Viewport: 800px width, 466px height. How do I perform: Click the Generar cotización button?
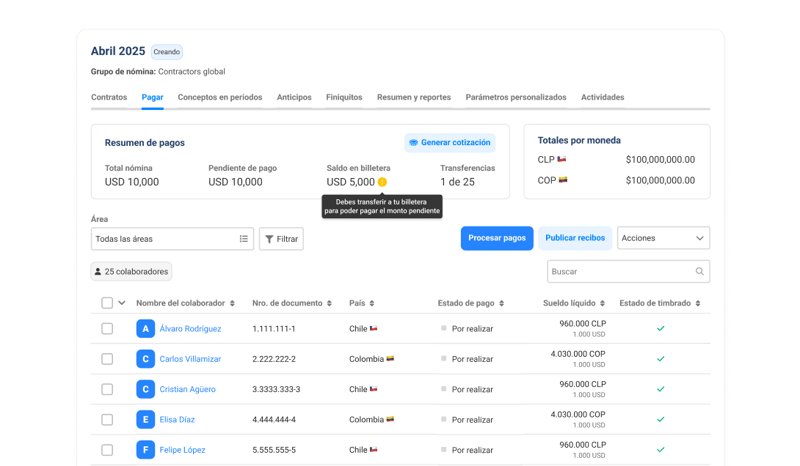pos(450,142)
